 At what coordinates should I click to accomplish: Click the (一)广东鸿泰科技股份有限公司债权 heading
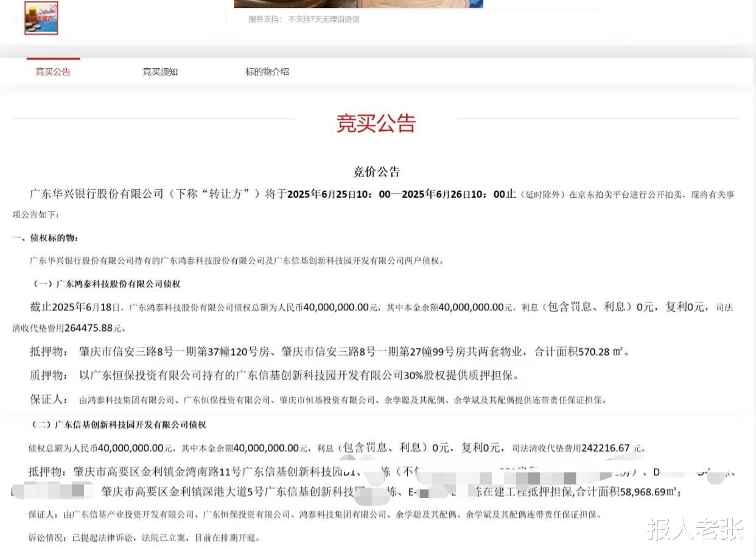tap(107, 284)
